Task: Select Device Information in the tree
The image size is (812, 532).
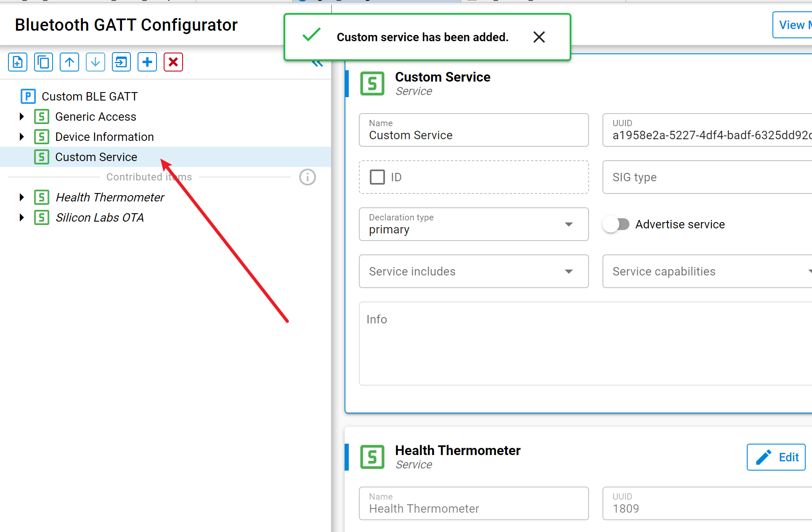Action: pyautogui.click(x=104, y=137)
